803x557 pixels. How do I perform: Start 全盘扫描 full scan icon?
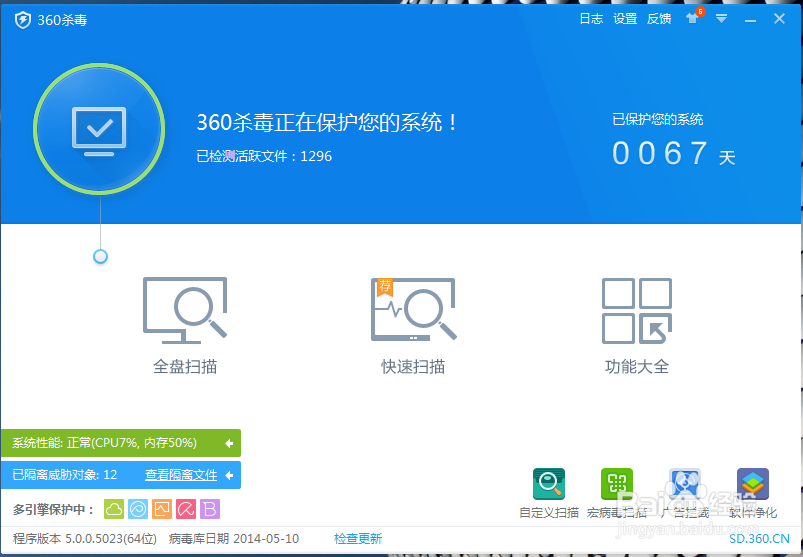coord(185,310)
